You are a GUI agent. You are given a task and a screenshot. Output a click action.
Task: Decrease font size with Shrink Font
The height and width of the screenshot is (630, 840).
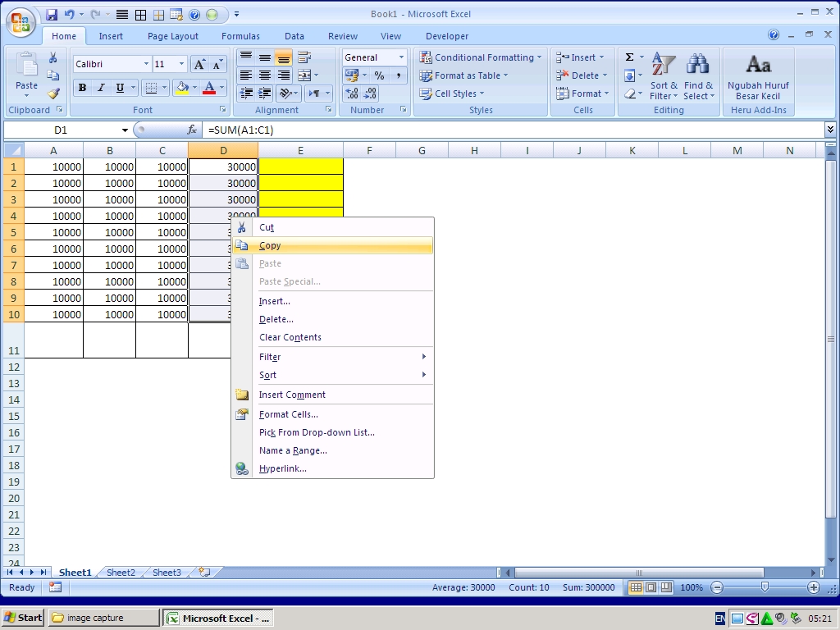217,64
